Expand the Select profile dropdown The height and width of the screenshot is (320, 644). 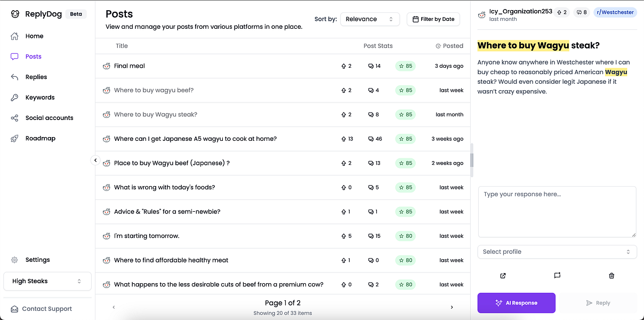[x=557, y=252]
